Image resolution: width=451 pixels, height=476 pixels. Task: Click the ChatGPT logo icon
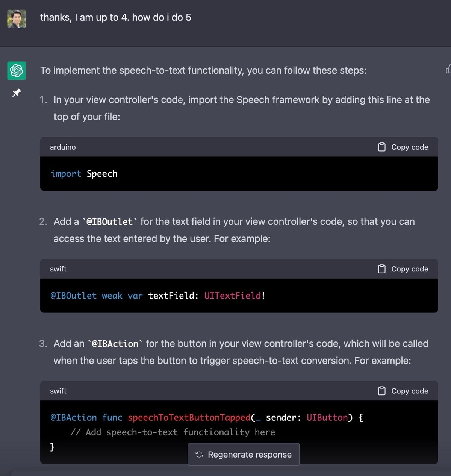coord(17,71)
